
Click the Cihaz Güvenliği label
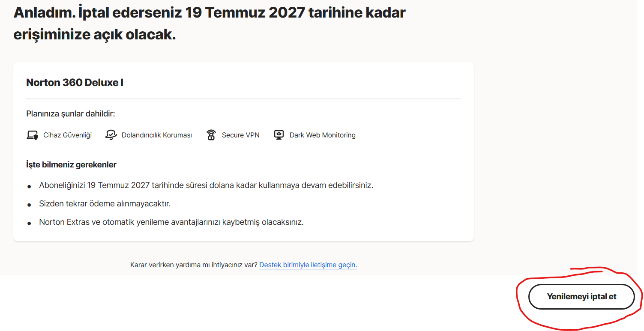point(68,135)
